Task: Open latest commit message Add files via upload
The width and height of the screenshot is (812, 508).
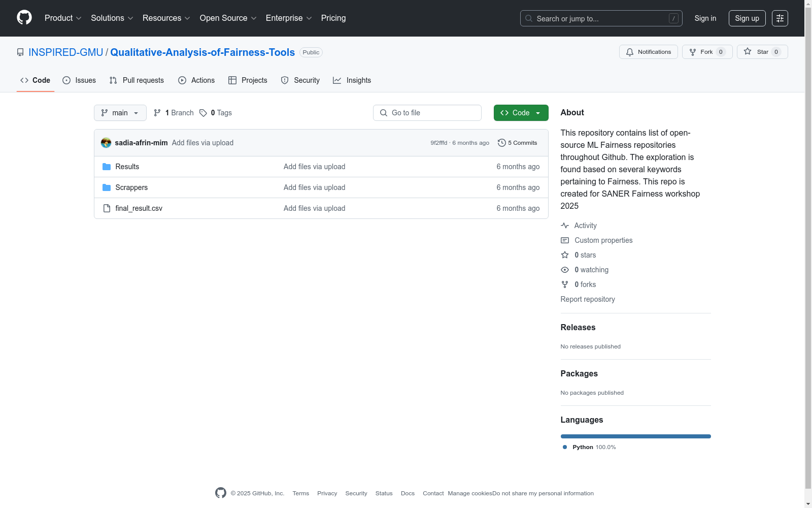Action: [x=202, y=143]
